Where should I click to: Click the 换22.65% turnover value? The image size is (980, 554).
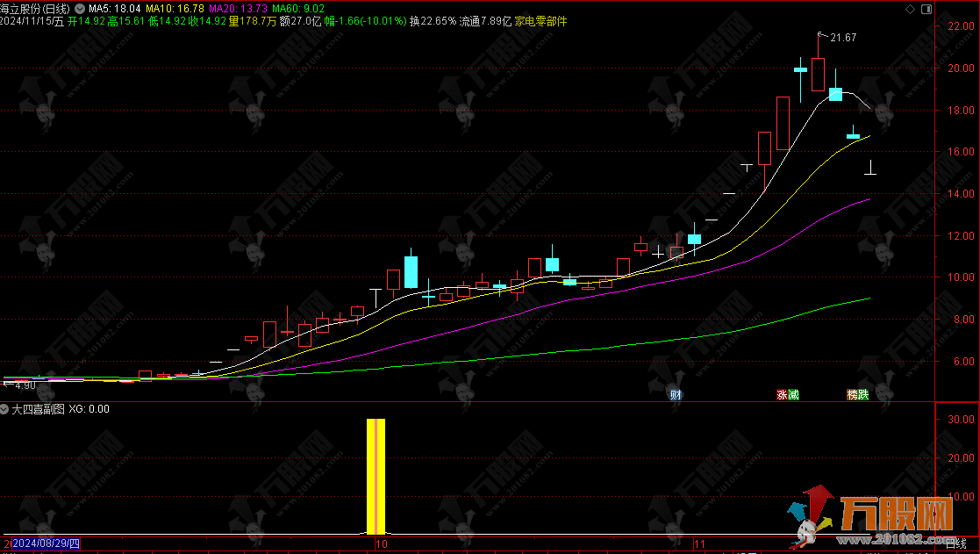[x=433, y=21]
